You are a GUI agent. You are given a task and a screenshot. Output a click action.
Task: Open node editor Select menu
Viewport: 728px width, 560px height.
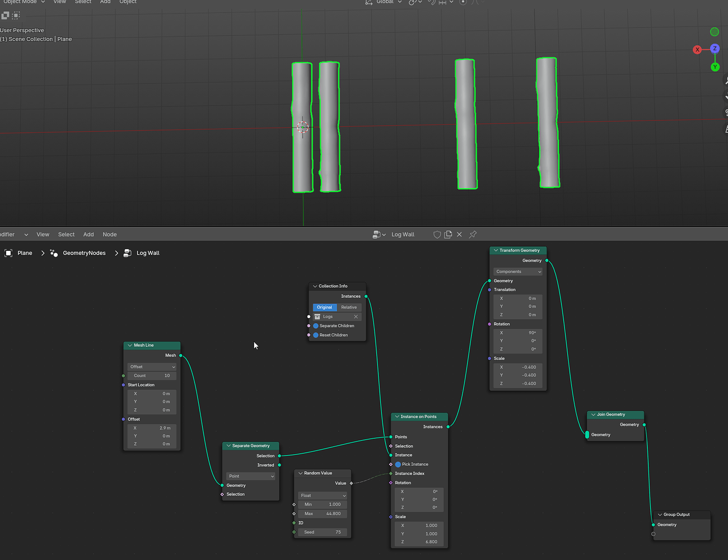coord(66,235)
